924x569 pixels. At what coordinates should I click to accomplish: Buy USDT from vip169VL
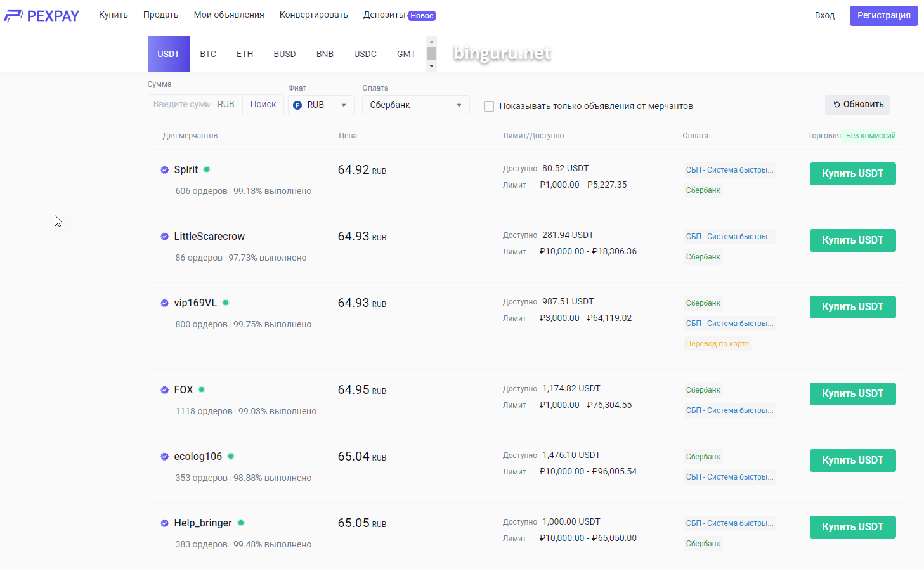point(853,307)
